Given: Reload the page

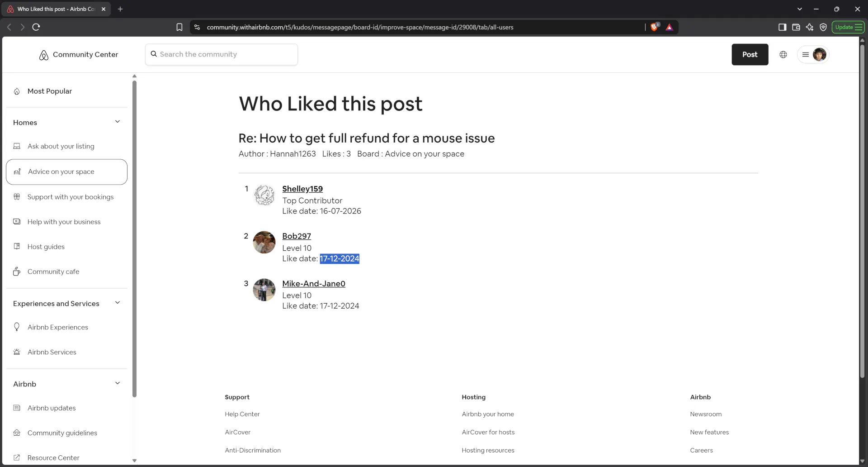Looking at the screenshot, I should point(36,27).
